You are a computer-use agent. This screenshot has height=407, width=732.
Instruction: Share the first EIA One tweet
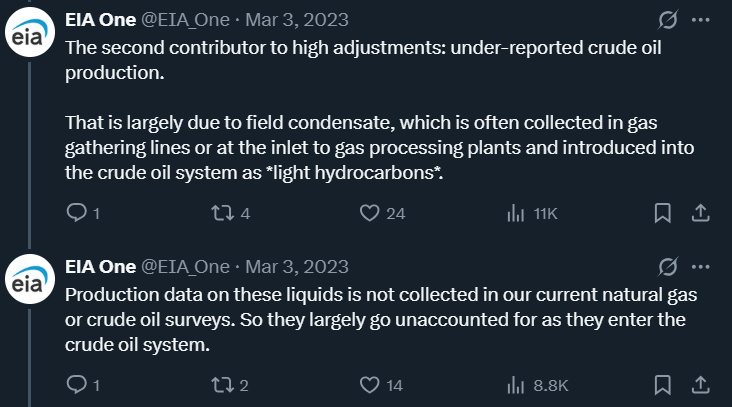coord(701,212)
